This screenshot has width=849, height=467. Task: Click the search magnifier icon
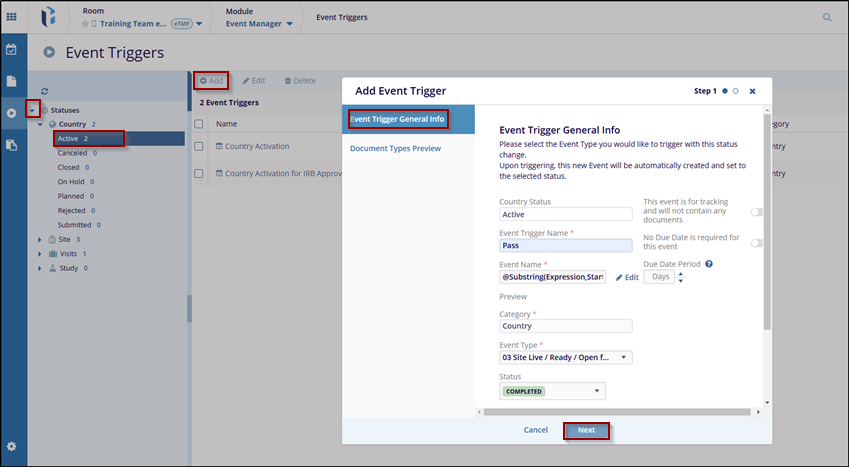coord(827,17)
